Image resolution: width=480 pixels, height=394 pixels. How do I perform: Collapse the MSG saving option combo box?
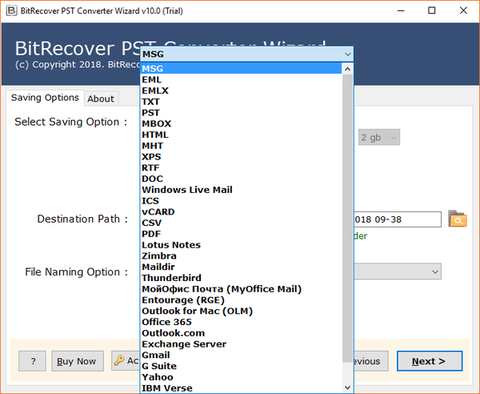(x=247, y=54)
